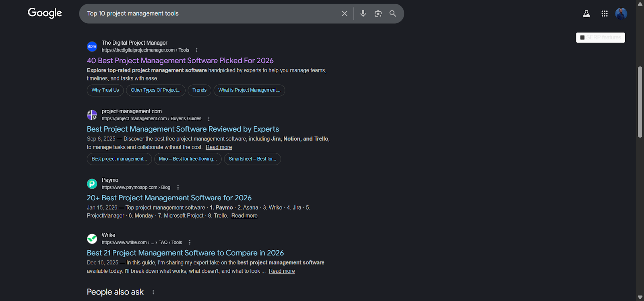Viewport: 644px width, 301px height.
Task: Select the "Trends" sitelink chip
Action: (x=199, y=90)
